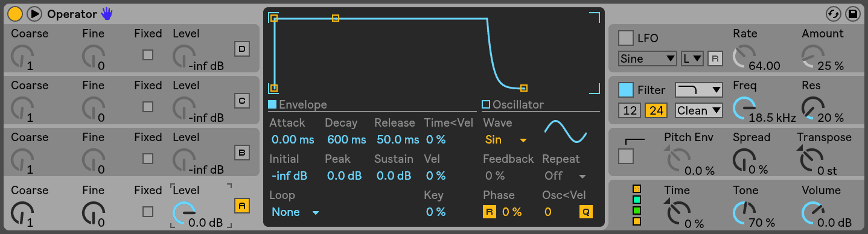The height and width of the screenshot is (234, 868).
Task: Open the LFO range L dropdown
Action: point(692,58)
